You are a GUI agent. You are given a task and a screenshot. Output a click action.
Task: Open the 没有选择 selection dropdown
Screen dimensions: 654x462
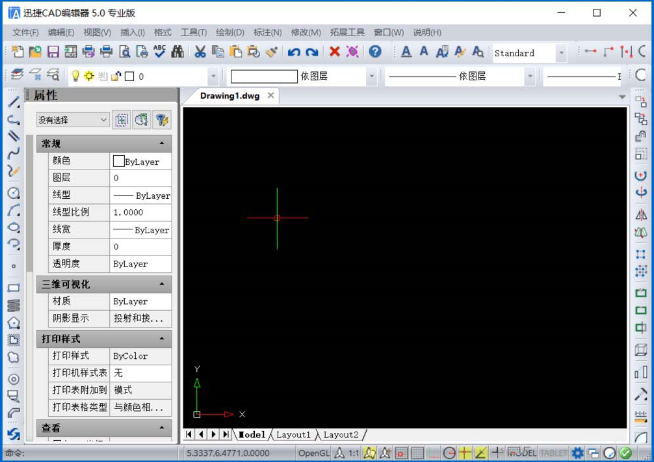coord(72,119)
